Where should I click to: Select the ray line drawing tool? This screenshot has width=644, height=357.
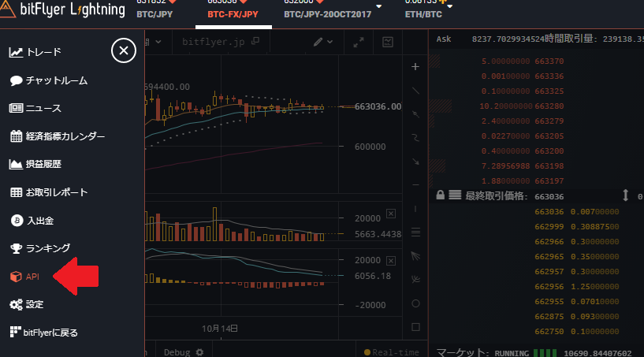415,113
